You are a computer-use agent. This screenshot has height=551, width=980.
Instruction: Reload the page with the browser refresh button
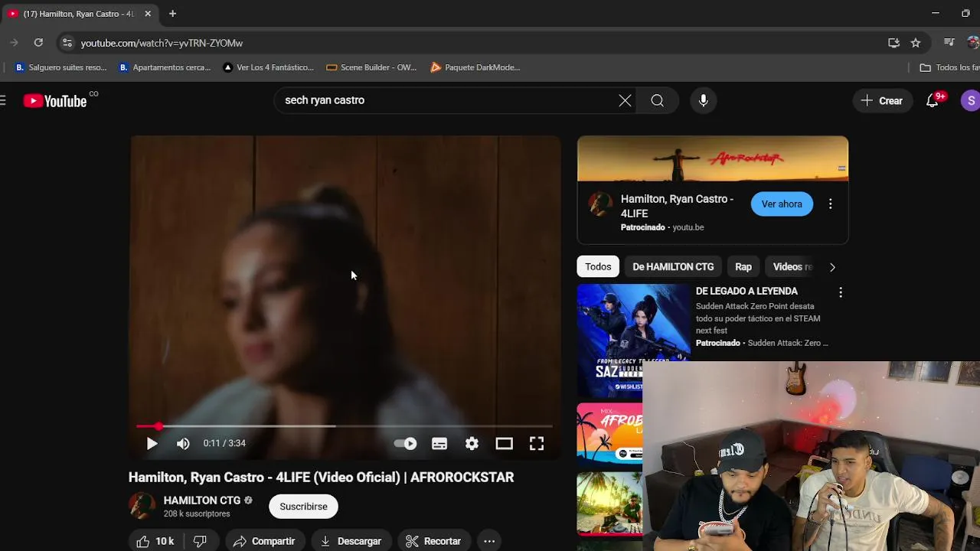click(38, 43)
